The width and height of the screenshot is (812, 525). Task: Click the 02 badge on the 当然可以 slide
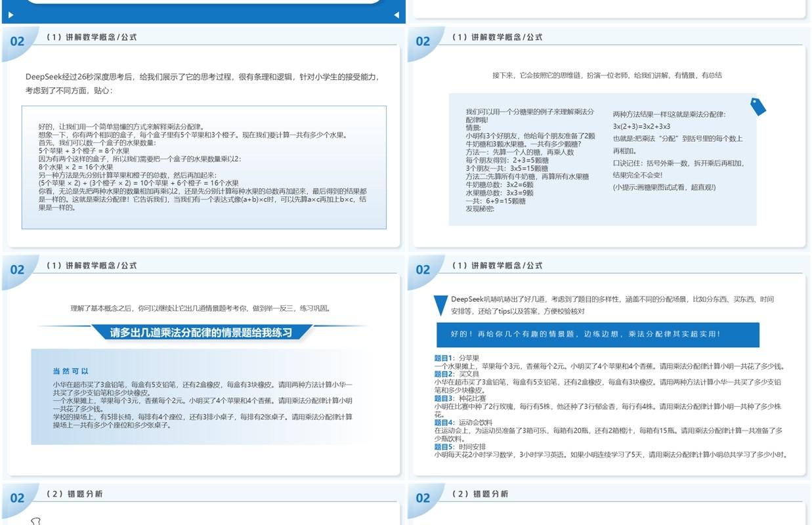[x=18, y=270]
